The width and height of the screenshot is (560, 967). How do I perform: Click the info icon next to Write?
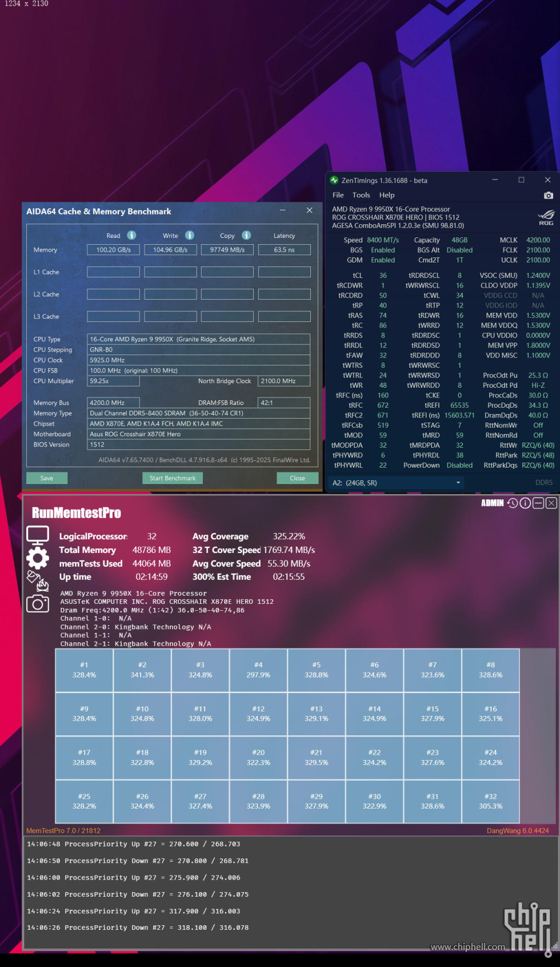[190, 235]
